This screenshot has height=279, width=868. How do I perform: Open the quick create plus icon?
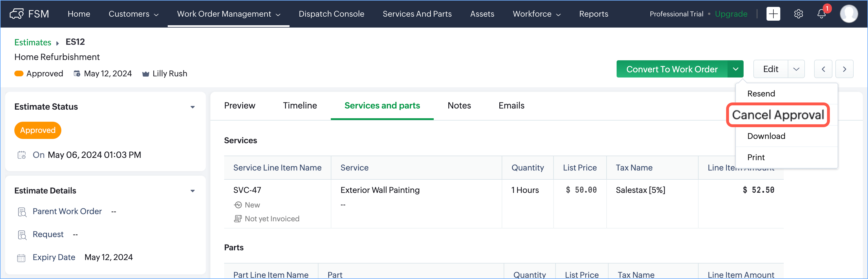[773, 14]
